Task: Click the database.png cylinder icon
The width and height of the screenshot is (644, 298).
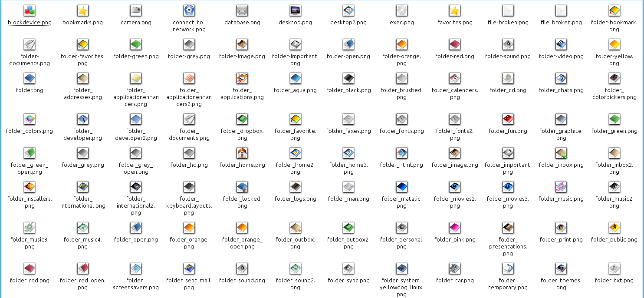Action: [242, 10]
